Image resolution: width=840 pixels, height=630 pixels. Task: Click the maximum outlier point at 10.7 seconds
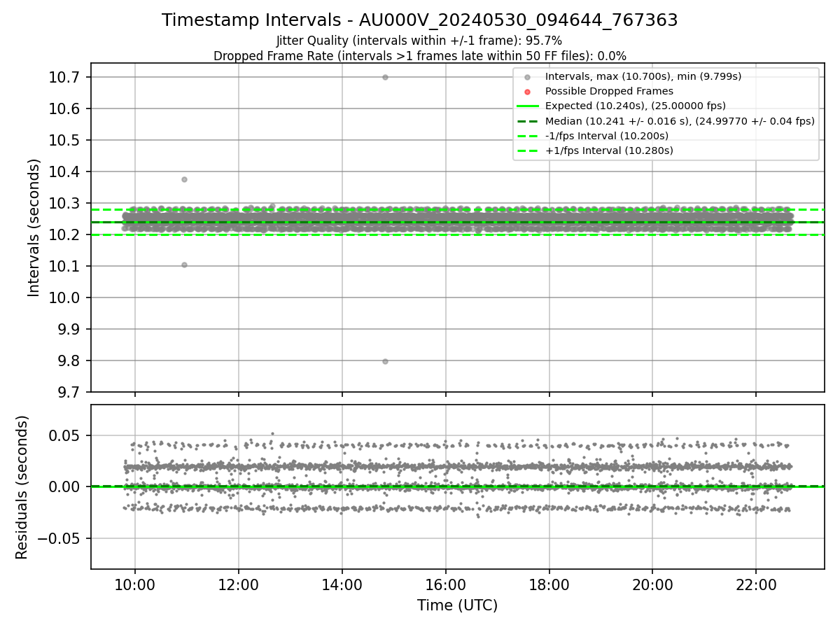pos(385,77)
